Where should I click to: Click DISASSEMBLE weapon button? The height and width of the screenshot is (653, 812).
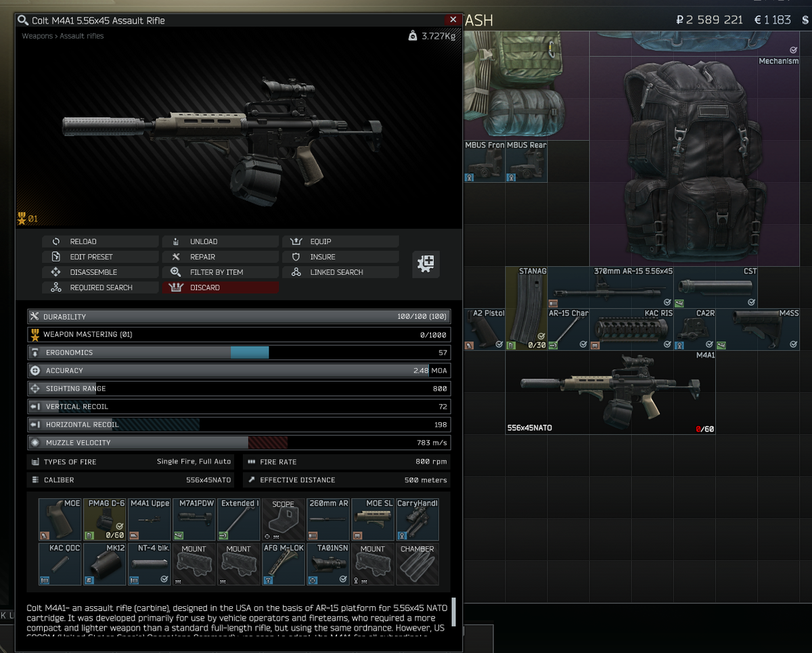100,272
